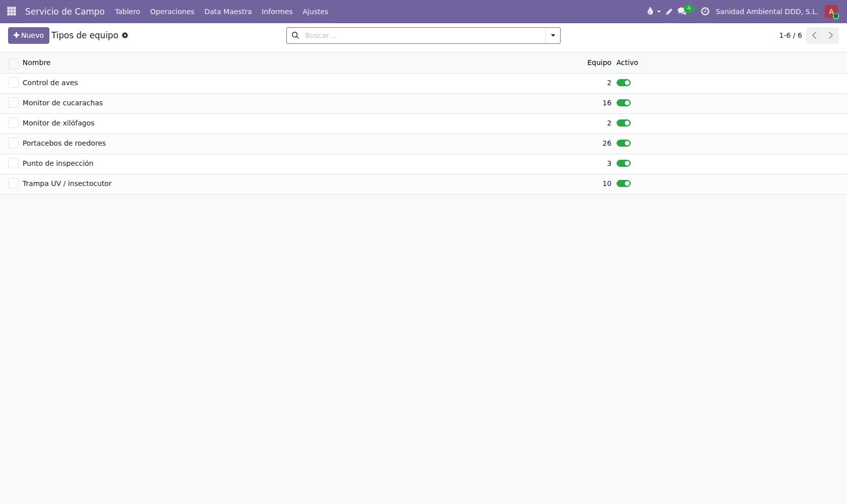Click the 1-6 / 6 pager counter
This screenshot has width=847, height=504.
(791, 35)
